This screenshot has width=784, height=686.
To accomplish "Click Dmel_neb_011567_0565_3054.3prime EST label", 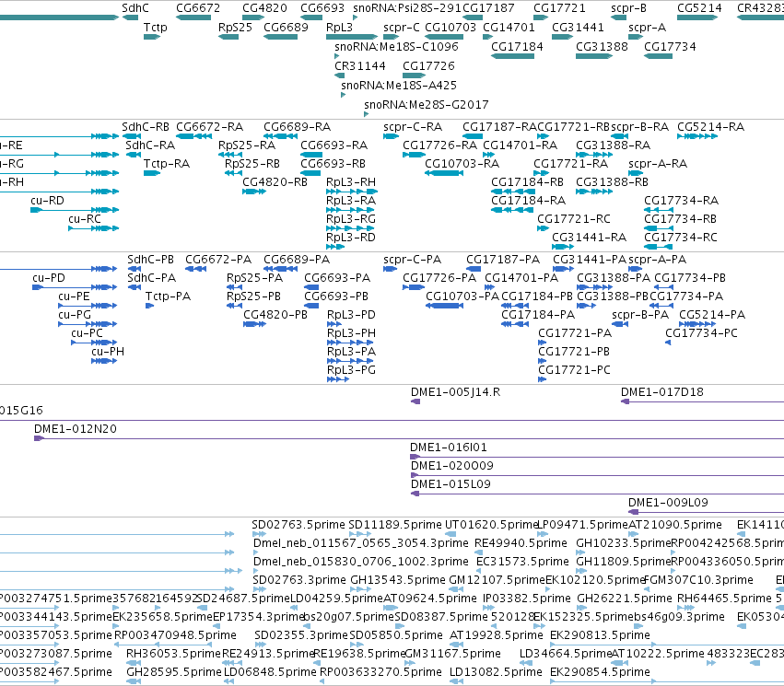I will pos(361,543).
